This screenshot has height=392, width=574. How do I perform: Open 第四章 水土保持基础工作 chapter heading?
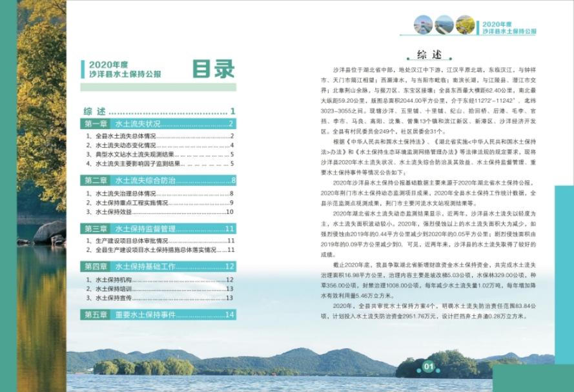(158, 267)
